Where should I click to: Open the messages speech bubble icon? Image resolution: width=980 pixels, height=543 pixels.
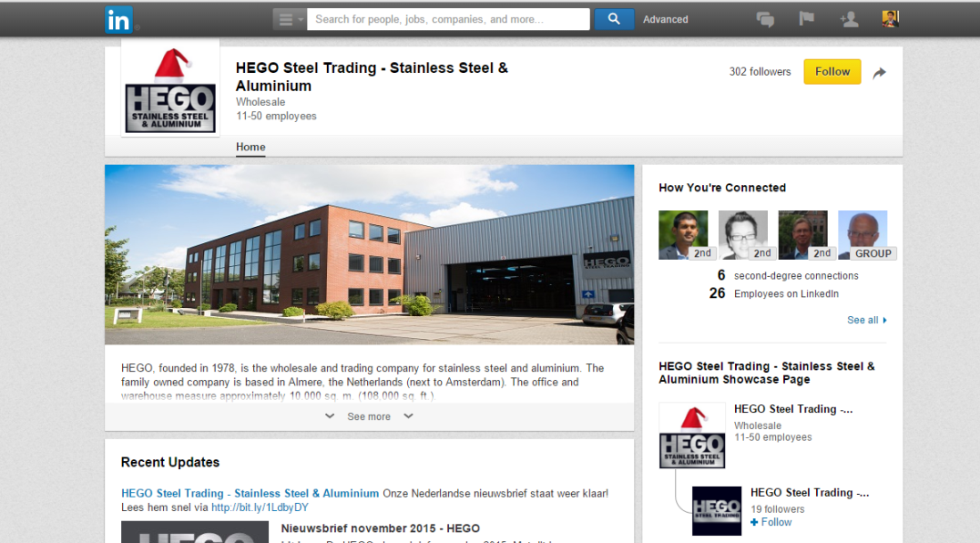[765, 19]
